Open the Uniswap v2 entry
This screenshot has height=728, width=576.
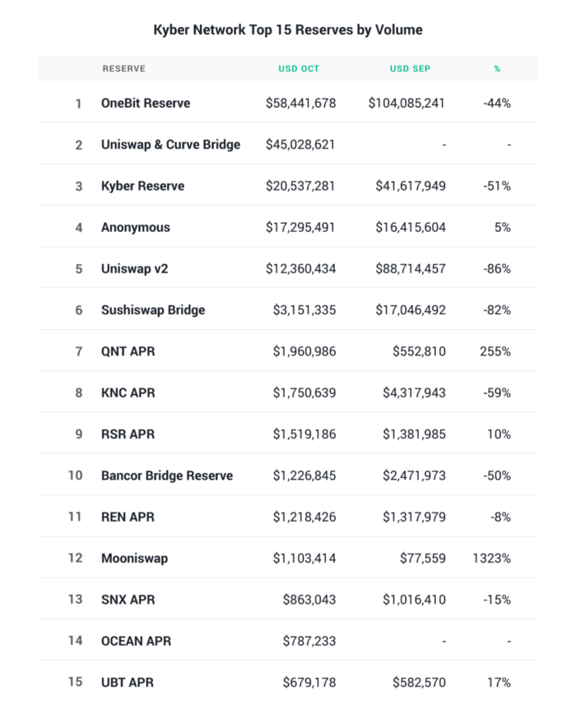point(135,269)
